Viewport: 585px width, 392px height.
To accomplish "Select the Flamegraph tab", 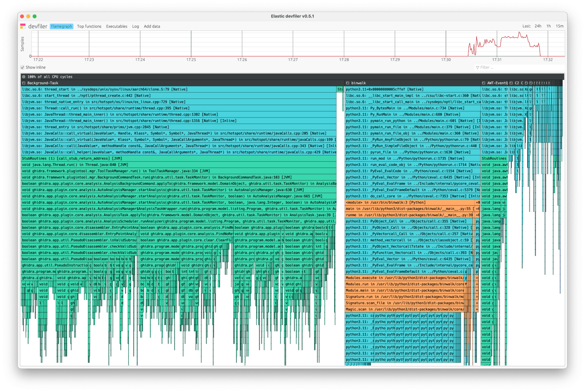I will click(61, 26).
